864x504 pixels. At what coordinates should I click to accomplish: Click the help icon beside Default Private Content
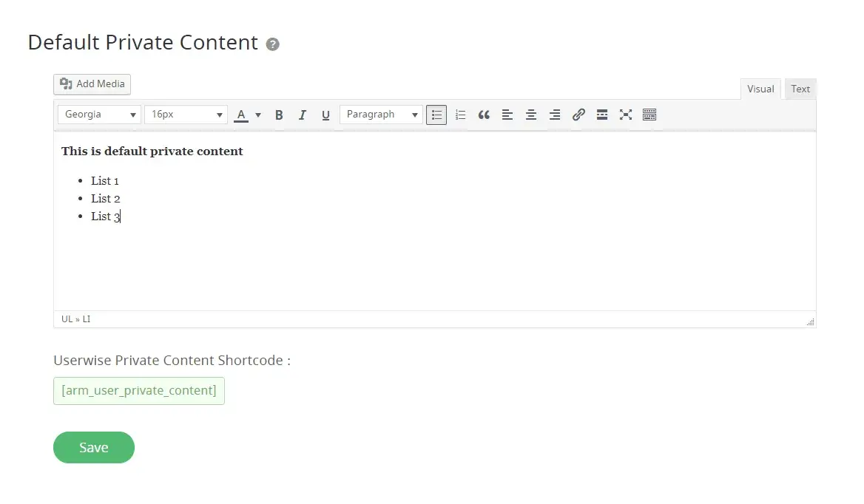(x=273, y=44)
